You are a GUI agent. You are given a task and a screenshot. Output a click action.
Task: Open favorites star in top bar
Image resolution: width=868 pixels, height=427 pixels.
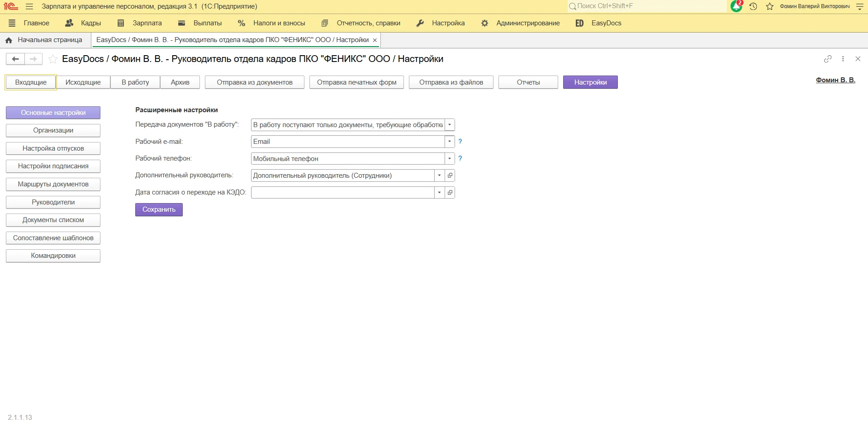pos(769,6)
